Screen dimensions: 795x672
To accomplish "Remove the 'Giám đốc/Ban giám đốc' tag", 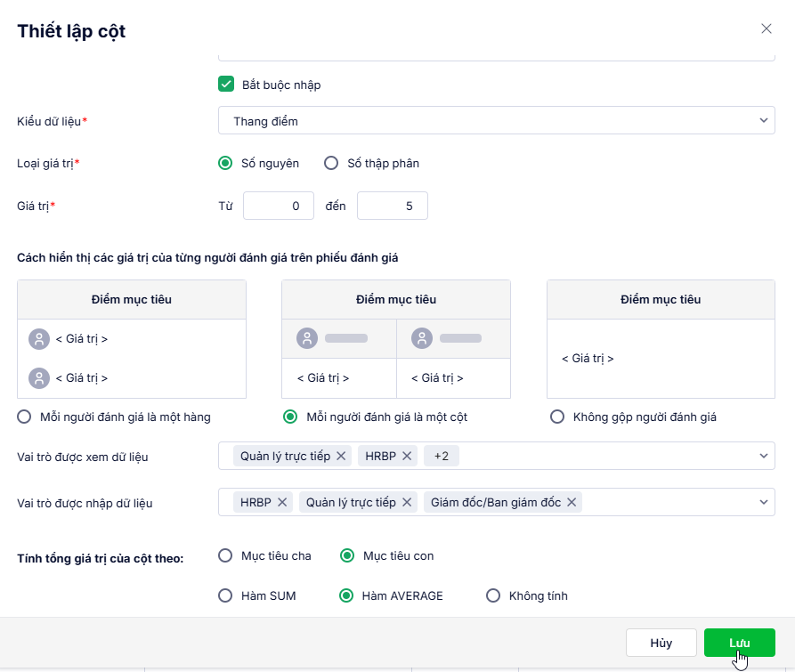I will [x=572, y=502].
